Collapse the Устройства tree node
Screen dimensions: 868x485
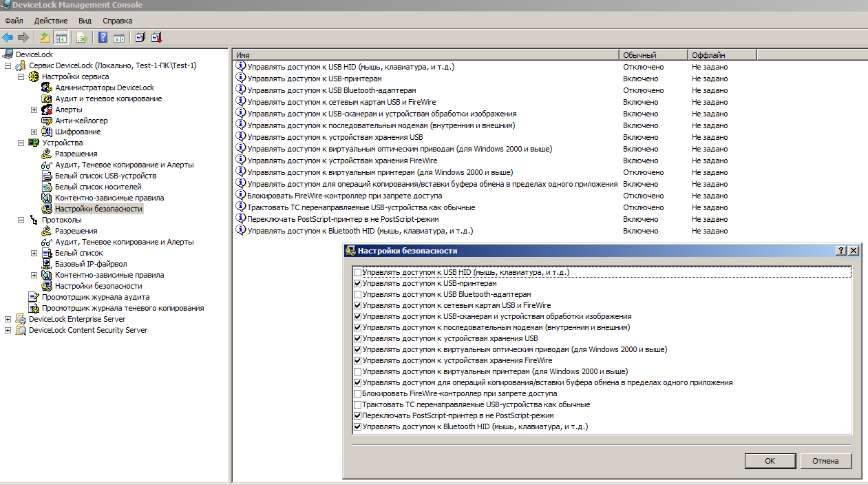[x=21, y=143]
